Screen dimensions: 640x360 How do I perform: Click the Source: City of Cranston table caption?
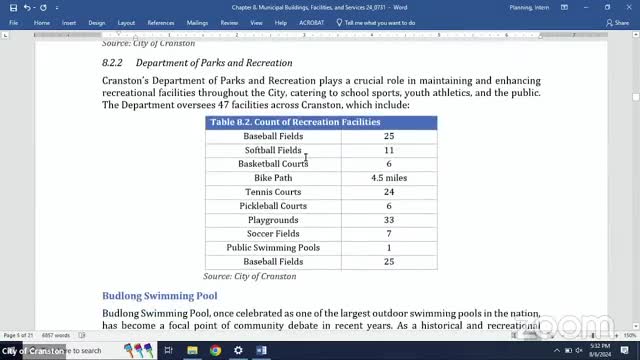point(250,276)
